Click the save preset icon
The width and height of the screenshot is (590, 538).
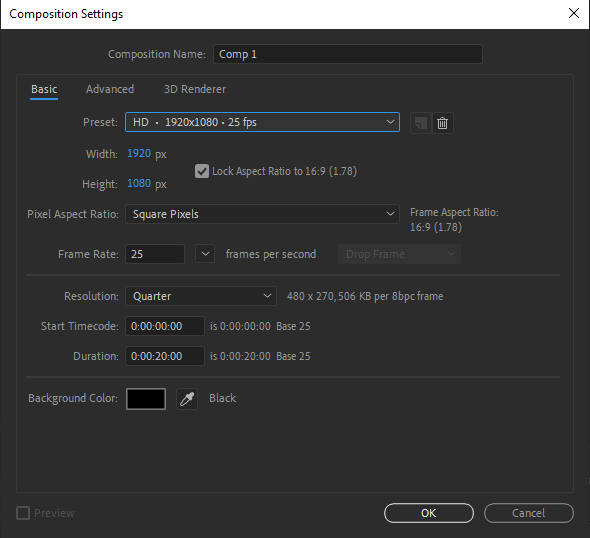coord(421,123)
